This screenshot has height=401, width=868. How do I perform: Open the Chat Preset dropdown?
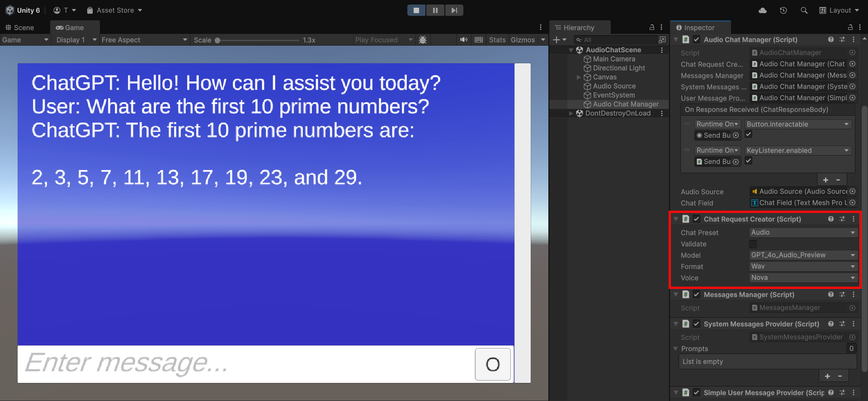[x=803, y=233]
